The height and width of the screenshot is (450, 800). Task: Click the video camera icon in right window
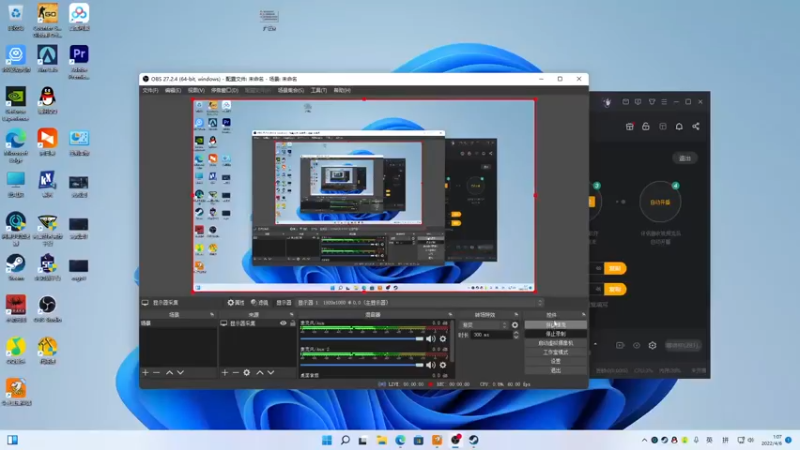(x=620, y=345)
